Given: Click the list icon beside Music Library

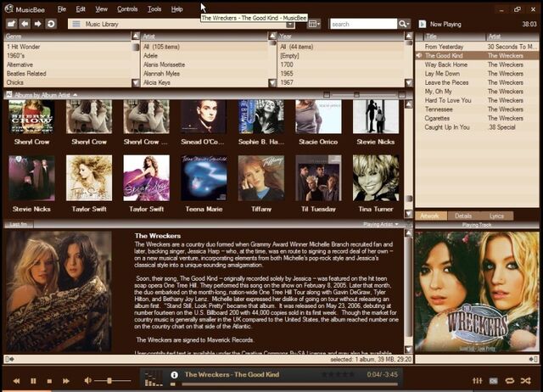Looking at the screenshot, I should pyautogui.click(x=76, y=24).
